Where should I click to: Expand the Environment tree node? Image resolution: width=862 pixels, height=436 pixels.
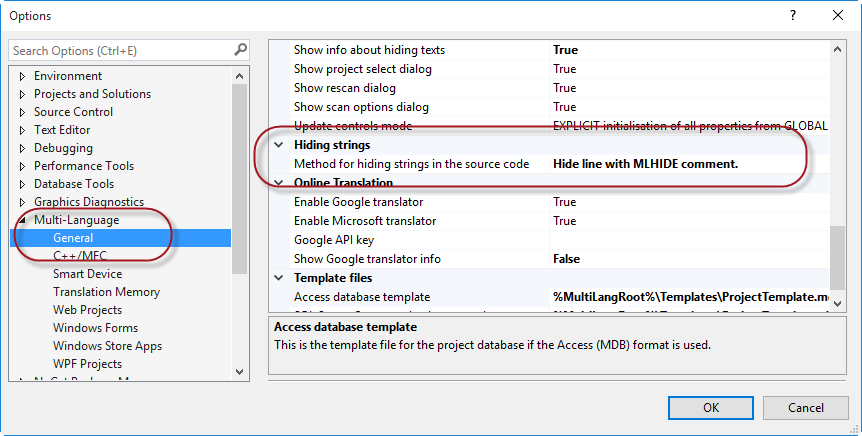(x=22, y=76)
